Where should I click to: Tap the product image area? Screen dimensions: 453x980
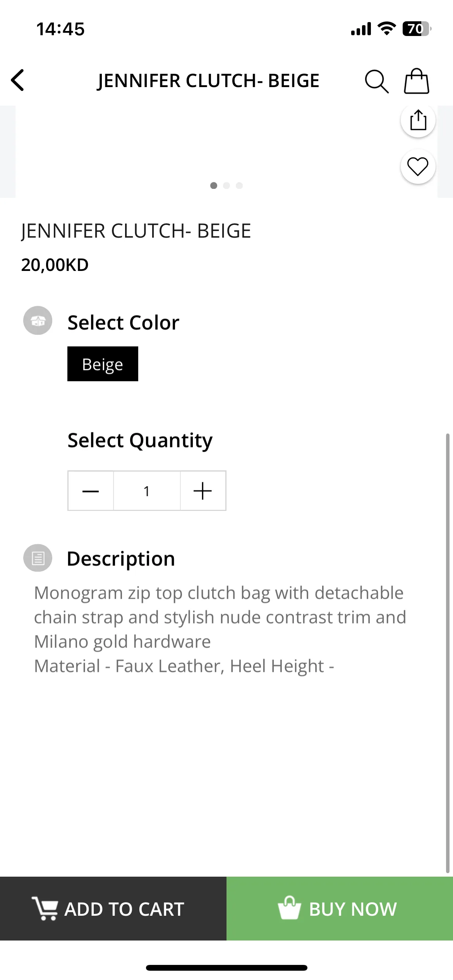[x=226, y=151]
